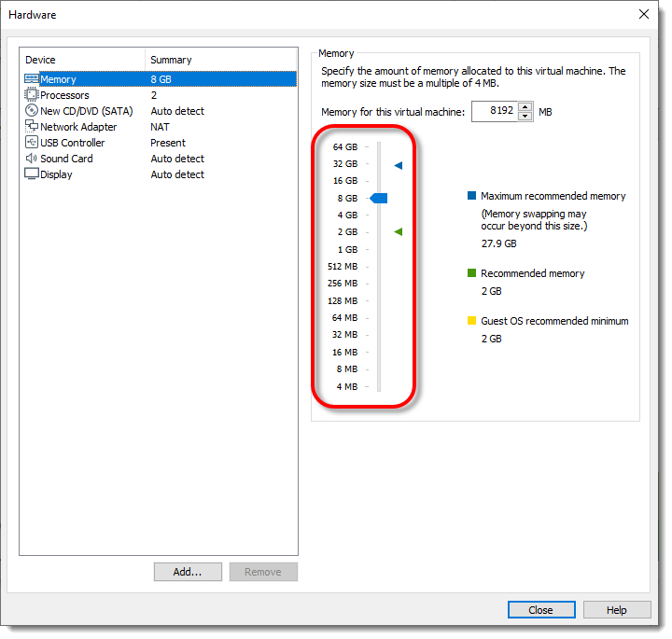The height and width of the screenshot is (639, 672).
Task: Click the Add... button
Action: tap(188, 572)
